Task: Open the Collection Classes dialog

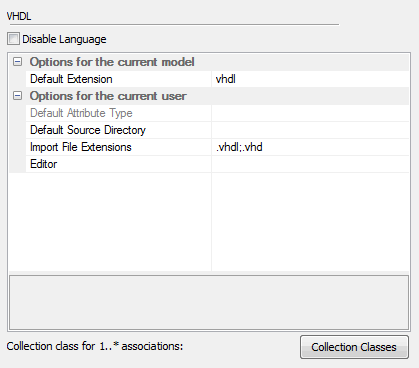Action: point(354,347)
